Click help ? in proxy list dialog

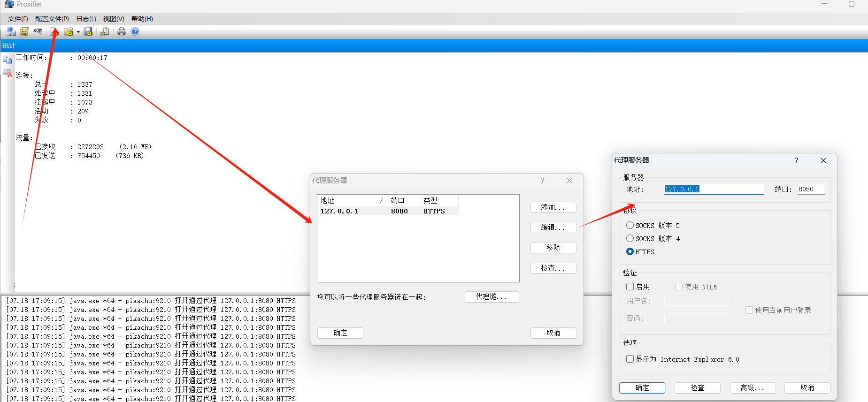click(543, 181)
